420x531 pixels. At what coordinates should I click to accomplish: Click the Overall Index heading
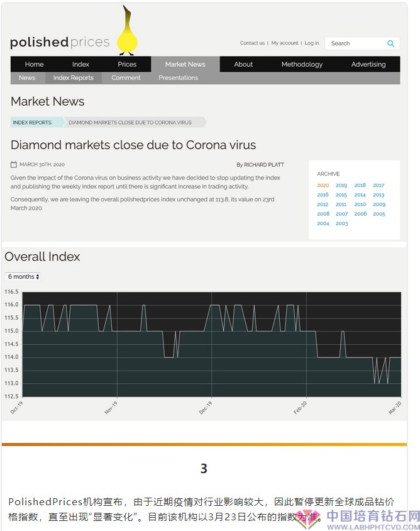[42, 257]
